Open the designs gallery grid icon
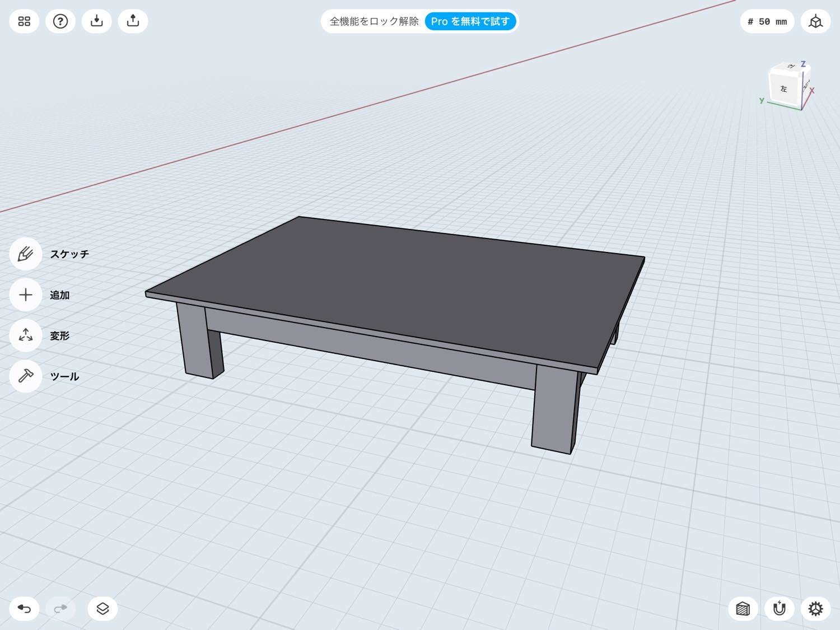Screen dimensions: 840x630 (x=24, y=21)
